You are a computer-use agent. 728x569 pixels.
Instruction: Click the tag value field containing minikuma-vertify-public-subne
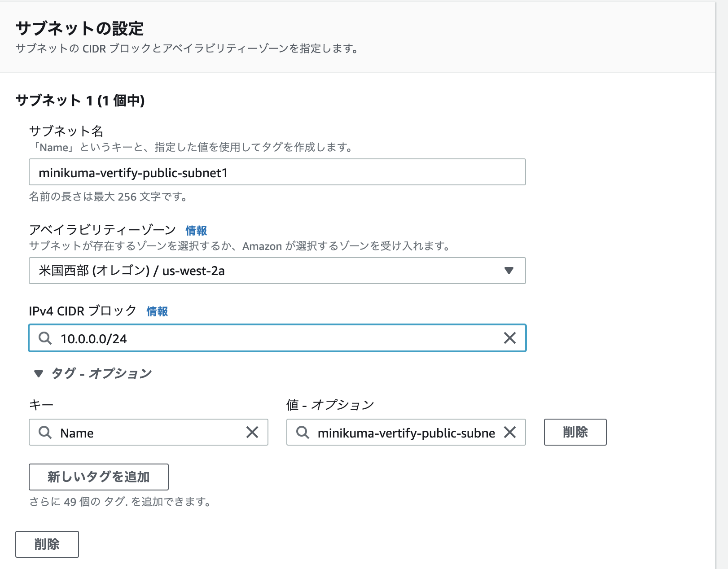coord(404,433)
